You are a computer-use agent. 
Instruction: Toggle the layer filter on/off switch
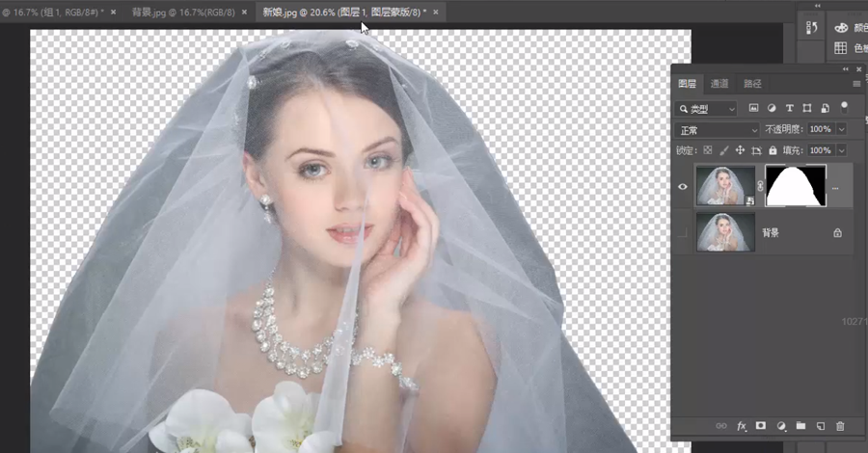click(x=844, y=107)
